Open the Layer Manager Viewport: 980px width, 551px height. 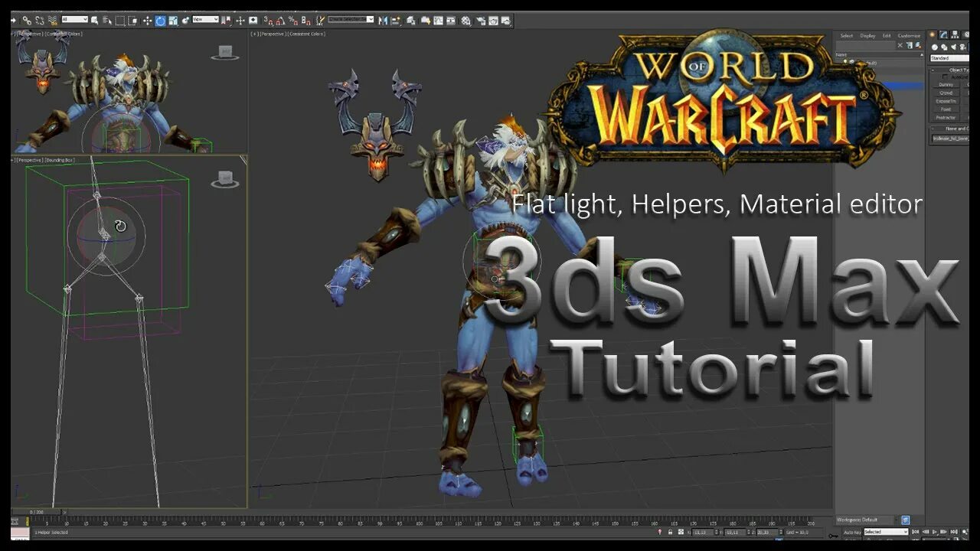[x=411, y=21]
